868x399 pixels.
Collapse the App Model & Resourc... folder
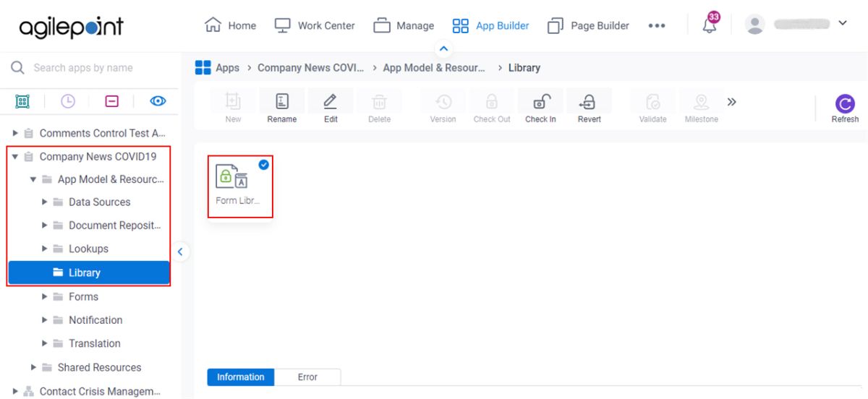[33, 179]
